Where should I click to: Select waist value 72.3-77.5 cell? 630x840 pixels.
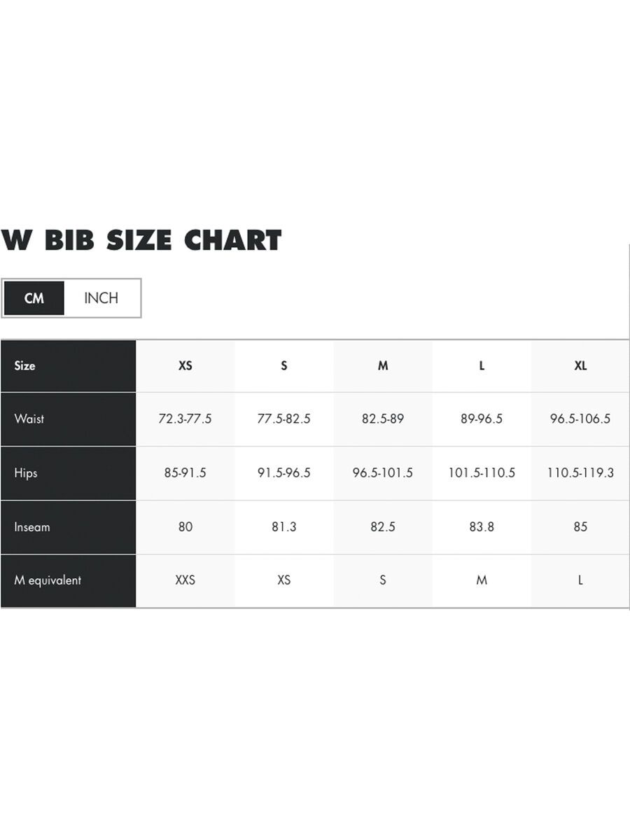[x=185, y=419]
